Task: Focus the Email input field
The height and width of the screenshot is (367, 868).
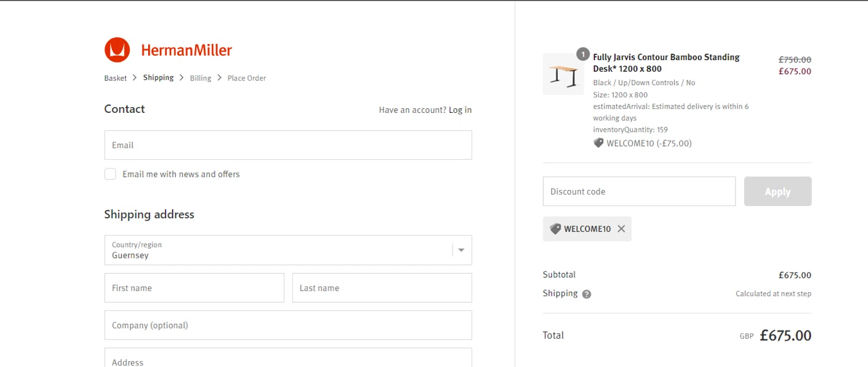Action: click(288, 145)
